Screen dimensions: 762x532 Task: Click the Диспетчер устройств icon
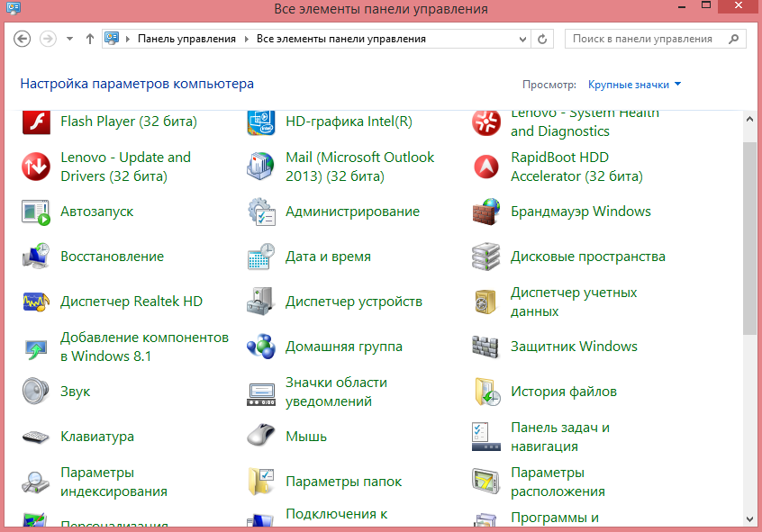261,302
